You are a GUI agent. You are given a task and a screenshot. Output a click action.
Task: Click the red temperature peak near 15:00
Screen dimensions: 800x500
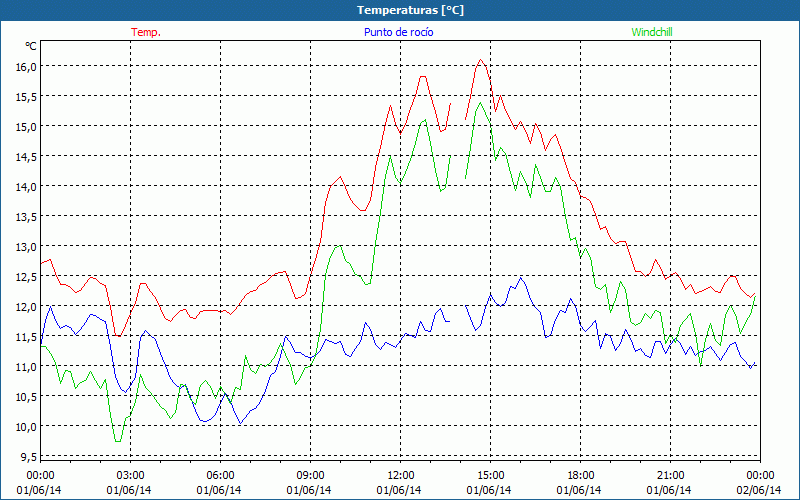tap(480, 60)
